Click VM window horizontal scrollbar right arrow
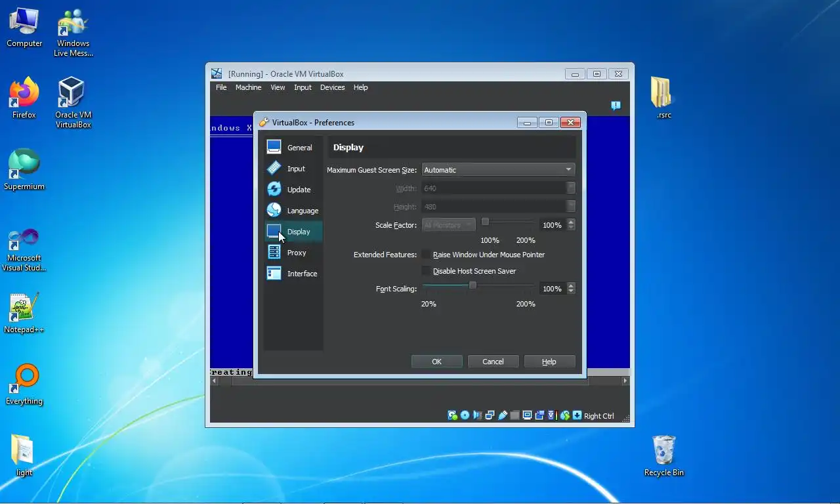This screenshot has height=504, width=840. [x=625, y=381]
